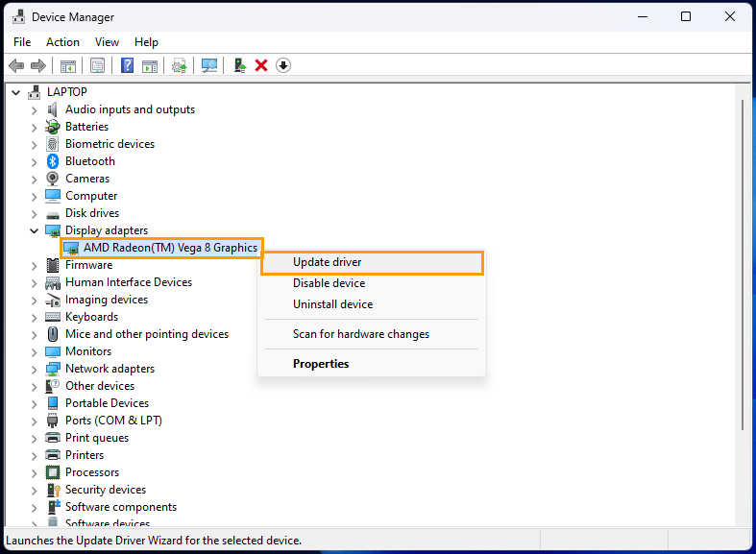The height and width of the screenshot is (554, 756).
Task: Click the Batteries category icon
Action: (x=53, y=127)
